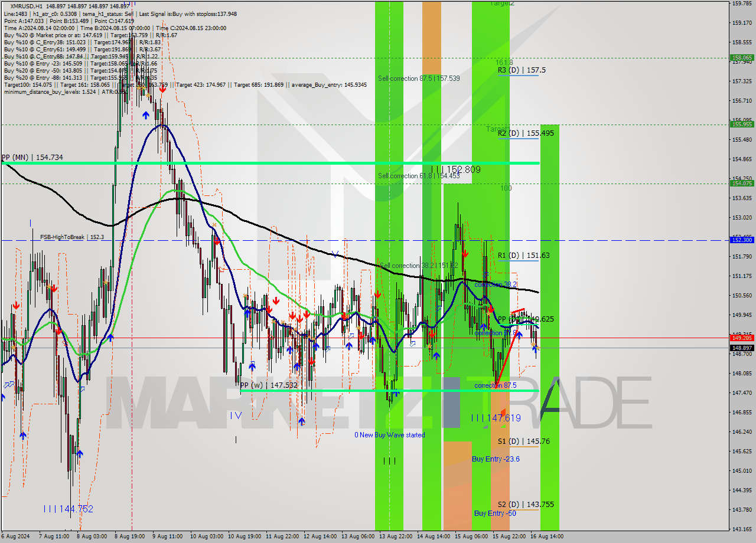Click the 'FSB-HighToBreak | 152.3' label
Viewport: 756px width, 543px height.
click(72, 237)
